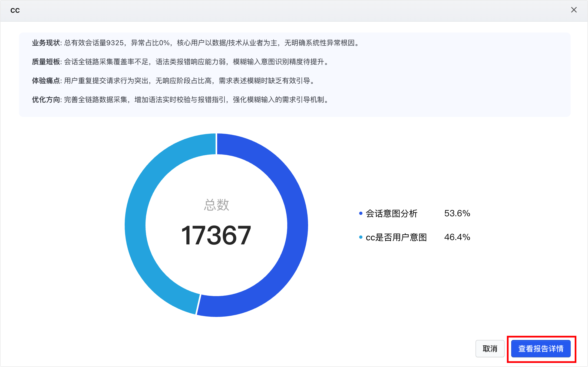Click the light blue legend dot
The width and height of the screenshot is (588, 367).
pyautogui.click(x=361, y=237)
